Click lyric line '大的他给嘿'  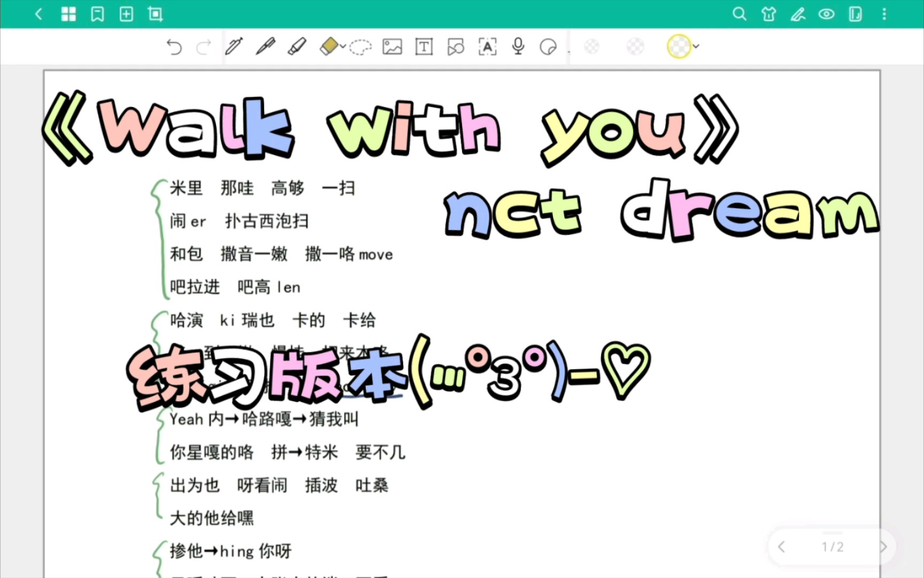click(212, 518)
